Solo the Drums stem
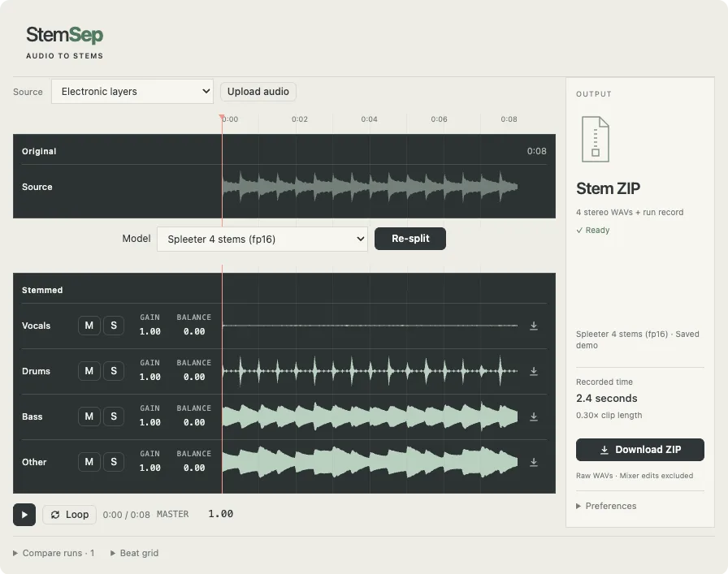728x574 pixels. click(x=114, y=371)
